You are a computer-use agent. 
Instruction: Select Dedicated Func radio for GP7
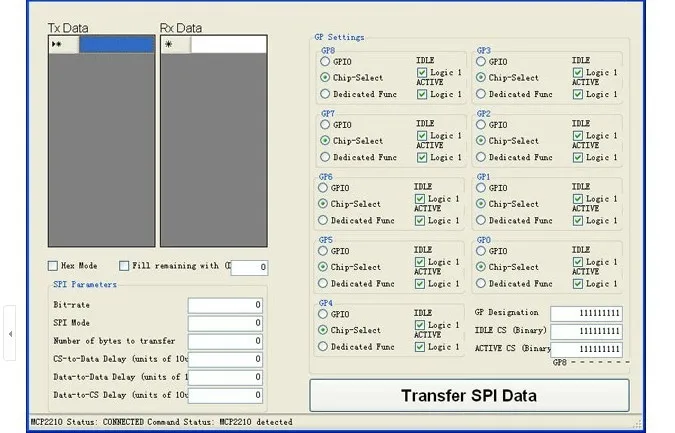pos(325,157)
